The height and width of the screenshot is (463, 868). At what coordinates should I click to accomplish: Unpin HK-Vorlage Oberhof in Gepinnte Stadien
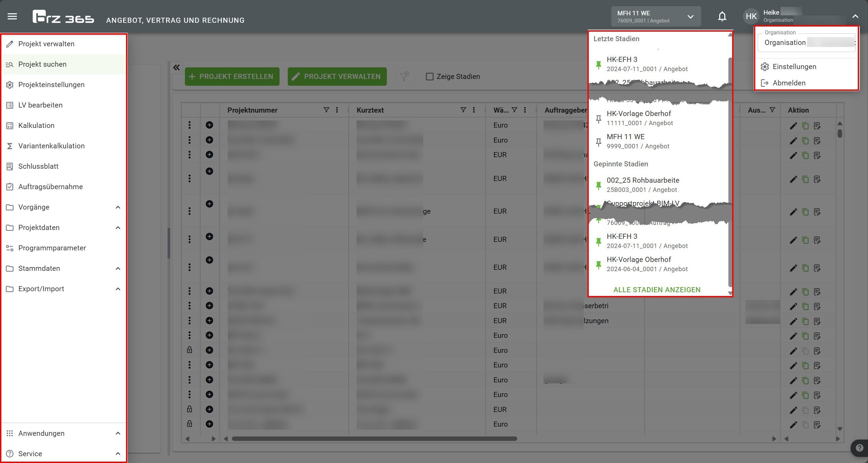(x=598, y=264)
